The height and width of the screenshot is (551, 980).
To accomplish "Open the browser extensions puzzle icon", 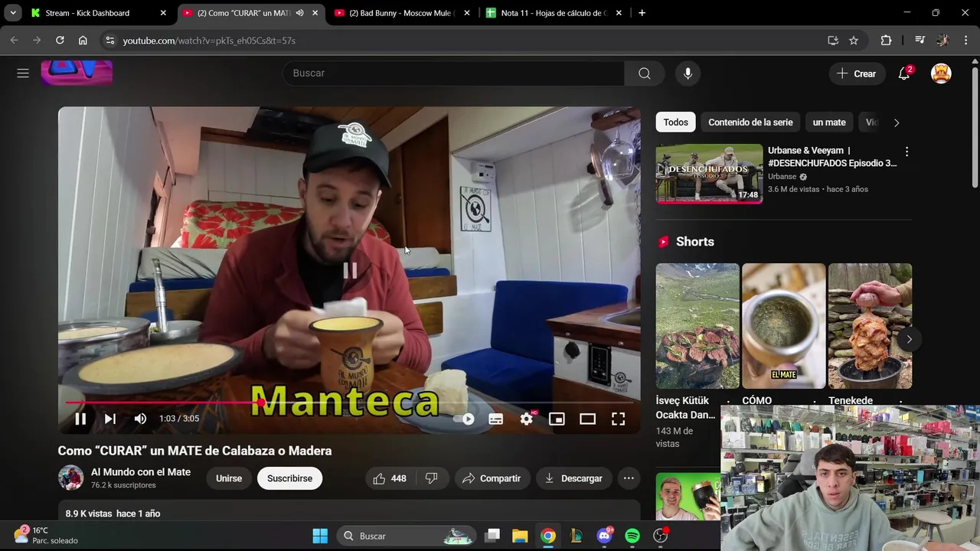I will click(x=886, y=41).
